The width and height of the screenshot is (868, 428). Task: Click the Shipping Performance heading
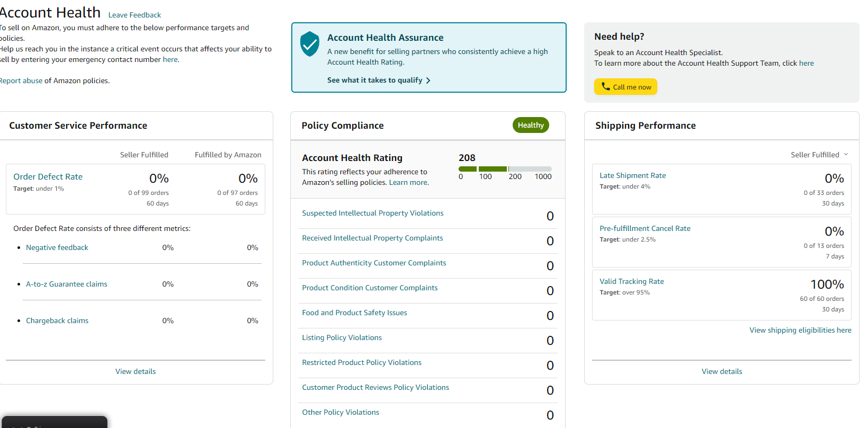pos(646,126)
